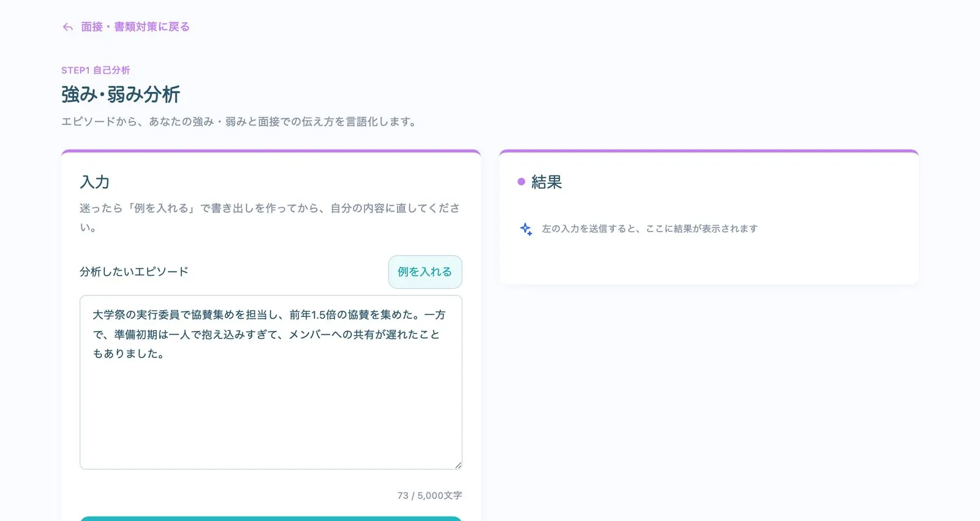The image size is (980, 521).
Task: Click the エピソードから page description text
Action: pyautogui.click(x=238, y=121)
